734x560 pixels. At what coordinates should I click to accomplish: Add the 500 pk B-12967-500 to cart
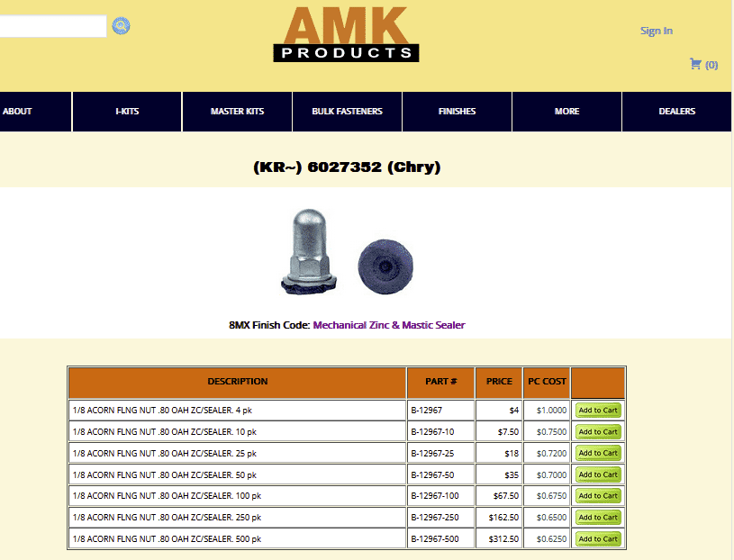pyautogui.click(x=598, y=539)
